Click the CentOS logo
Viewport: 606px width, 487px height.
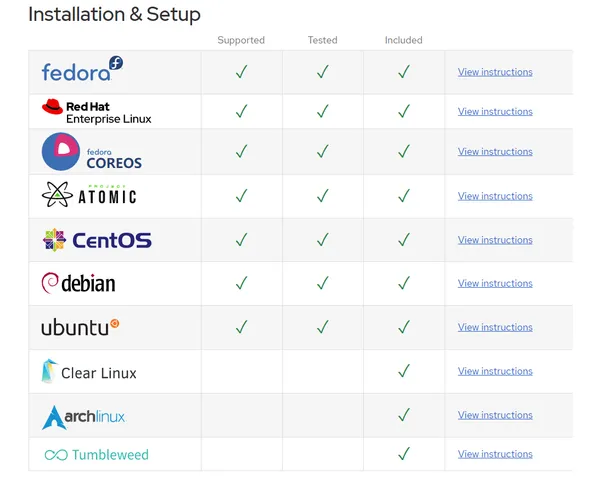[x=97, y=240]
